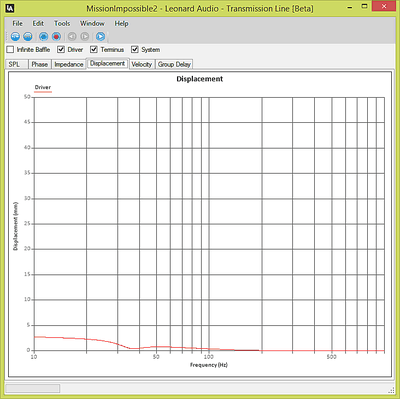
Task: Click the first blue circular toolbar icon
Action: 15,36
